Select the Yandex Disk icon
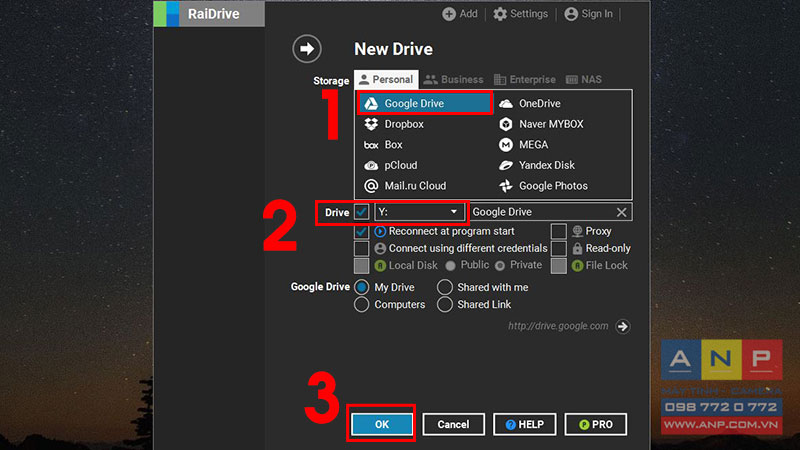The width and height of the screenshot is (800, 450). tap(506, 165)
